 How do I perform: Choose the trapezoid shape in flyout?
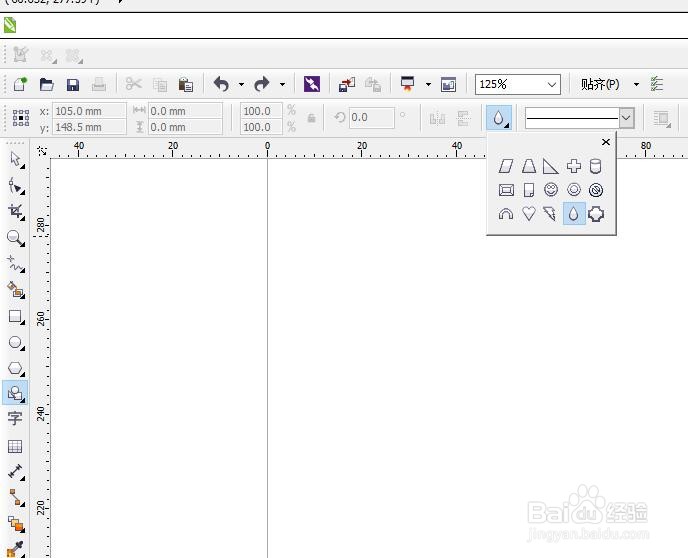coord(529,166)
